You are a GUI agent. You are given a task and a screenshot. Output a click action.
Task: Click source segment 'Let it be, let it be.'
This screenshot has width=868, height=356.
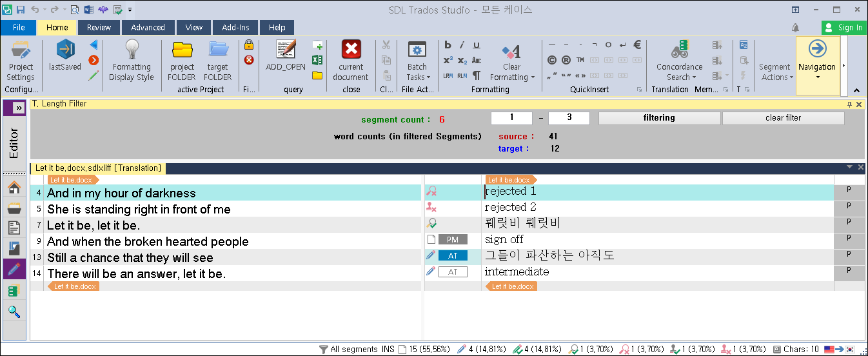click(x=94, y=226)
